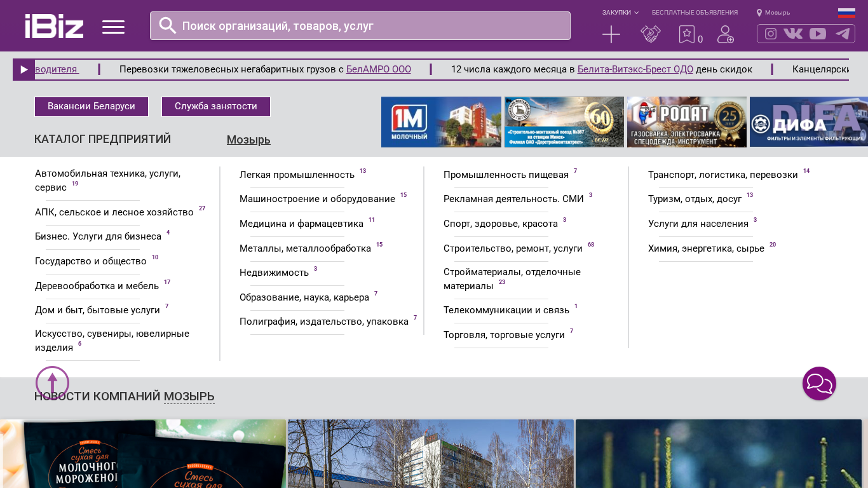
Task: Switch language using the flag icon
Action: [x=846, y=13]
